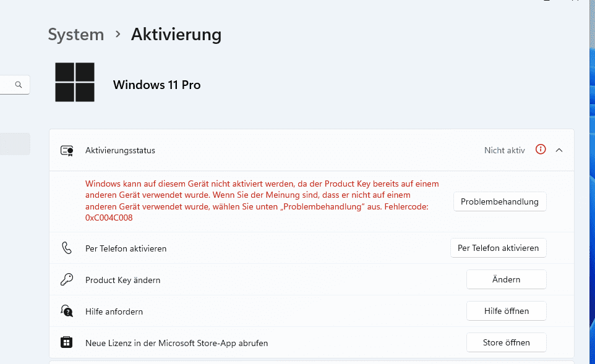Open Problembehandlung troubleshooter
The image size is (595, 364).
pos(500,201)
